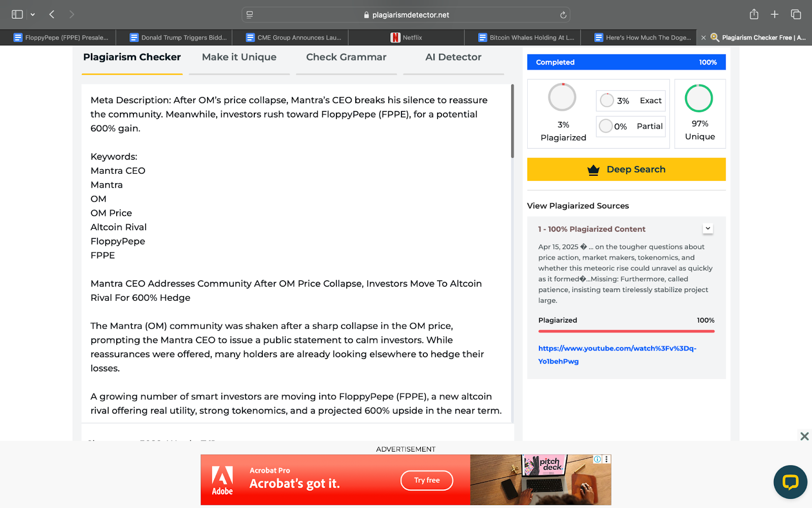The height and width of the screenshot is (508, 812).
Task: Click the magnifier favicon of Plagiarism Checker tab
Action: 715,38
